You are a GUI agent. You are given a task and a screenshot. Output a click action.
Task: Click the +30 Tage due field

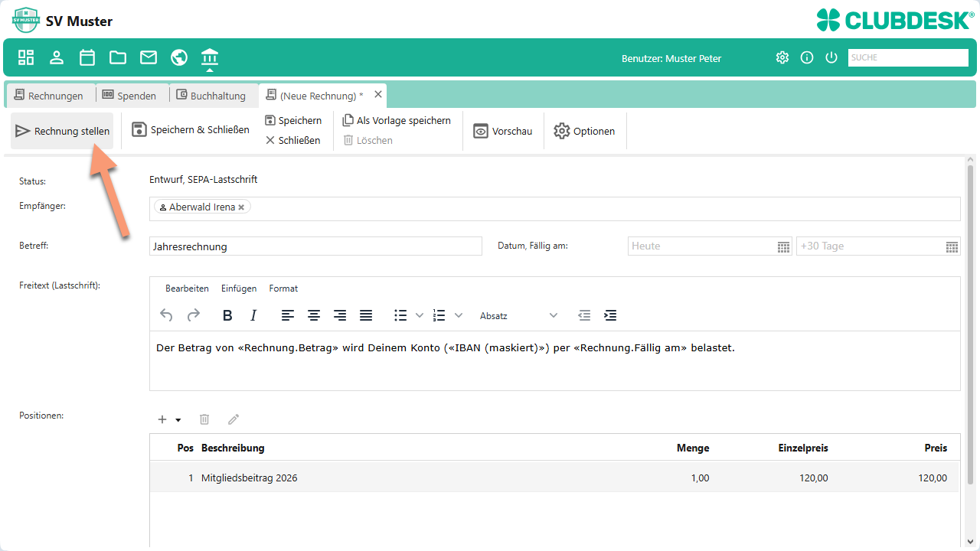(x=878, y=246)
